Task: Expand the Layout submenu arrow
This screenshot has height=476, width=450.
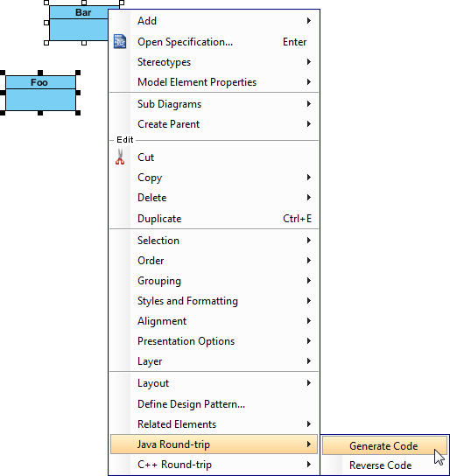Action: pyautogui.click(x=309, y=383)
